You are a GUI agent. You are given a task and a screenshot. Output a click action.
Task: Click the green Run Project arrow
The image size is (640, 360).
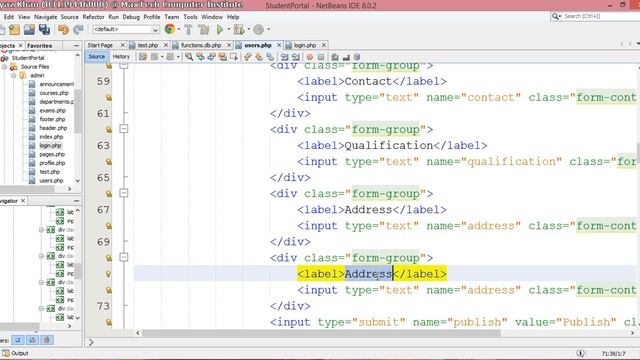[220, 29]
